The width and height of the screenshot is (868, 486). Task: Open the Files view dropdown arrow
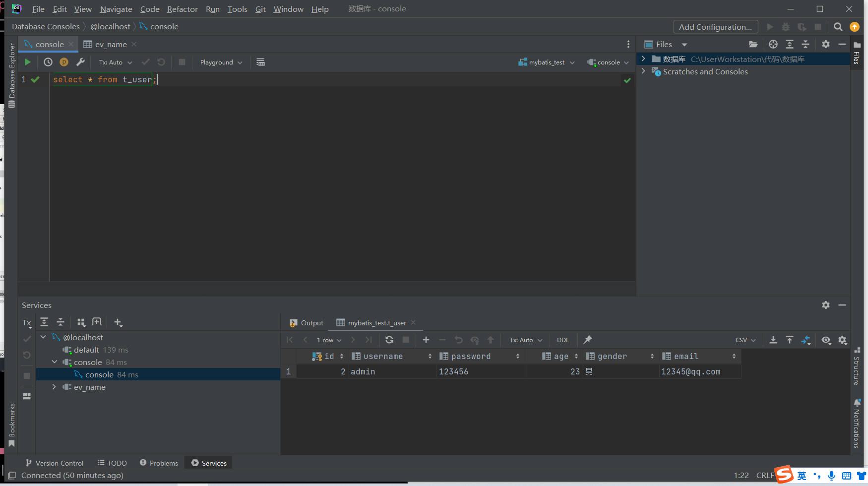pos(684,44)
